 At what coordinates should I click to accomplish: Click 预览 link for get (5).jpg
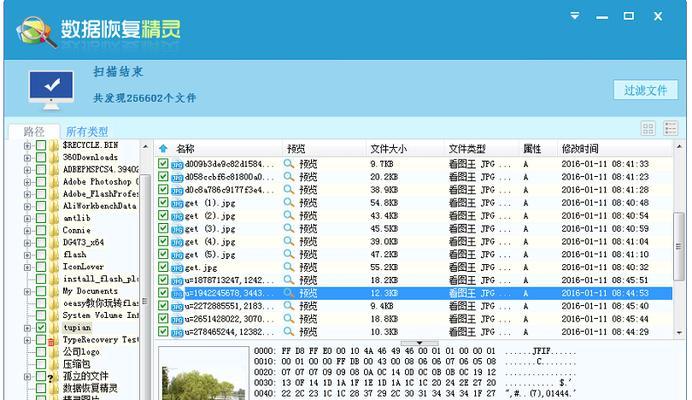point(308,254)
